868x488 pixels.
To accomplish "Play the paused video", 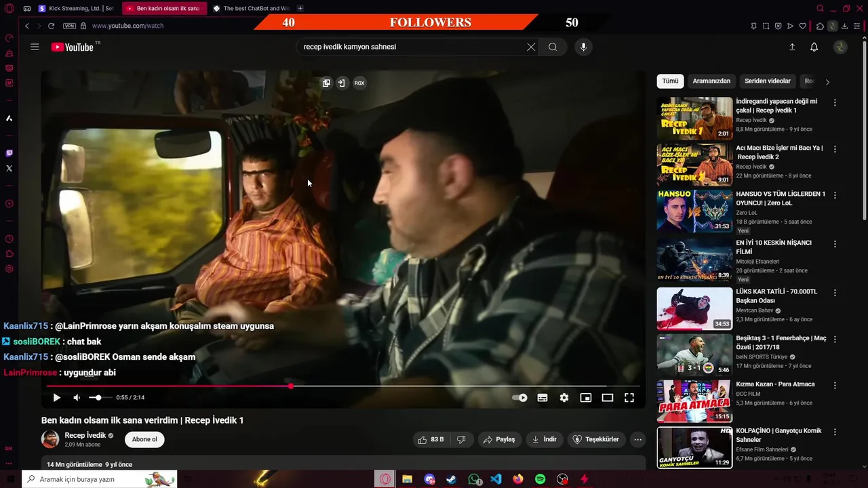I will pyautogui.click(x=57, y=398).
